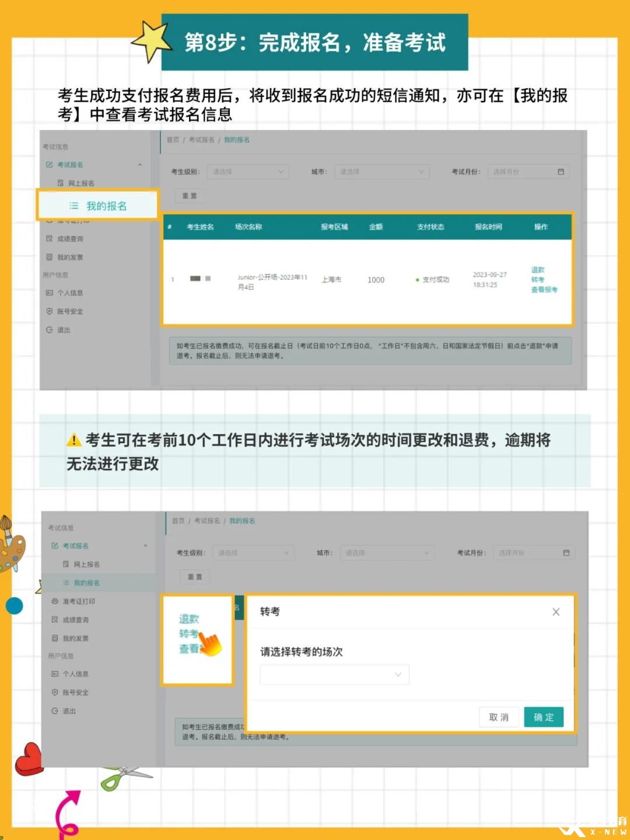Click 考试报名 breadcrumb in lower screenshot

(207, 521)
